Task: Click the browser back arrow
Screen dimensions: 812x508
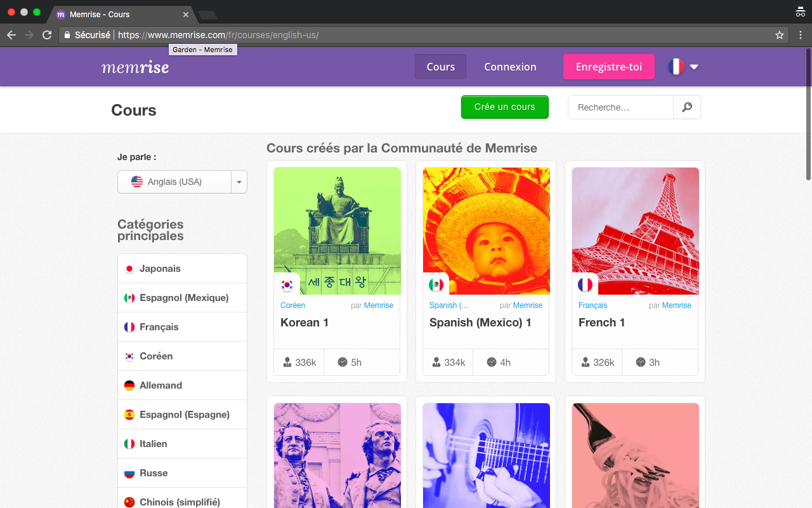Action: point(11,35)
